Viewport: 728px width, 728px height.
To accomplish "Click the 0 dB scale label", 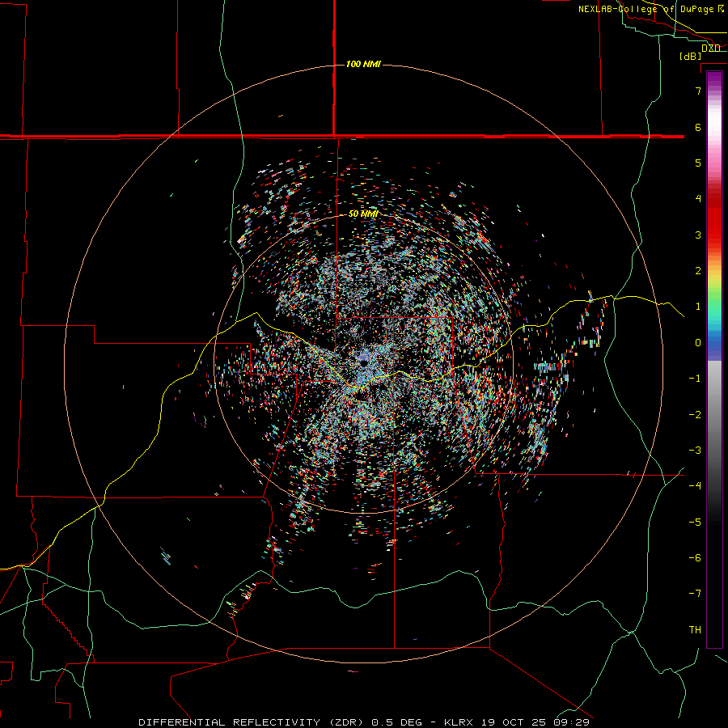I will point(698,343).
